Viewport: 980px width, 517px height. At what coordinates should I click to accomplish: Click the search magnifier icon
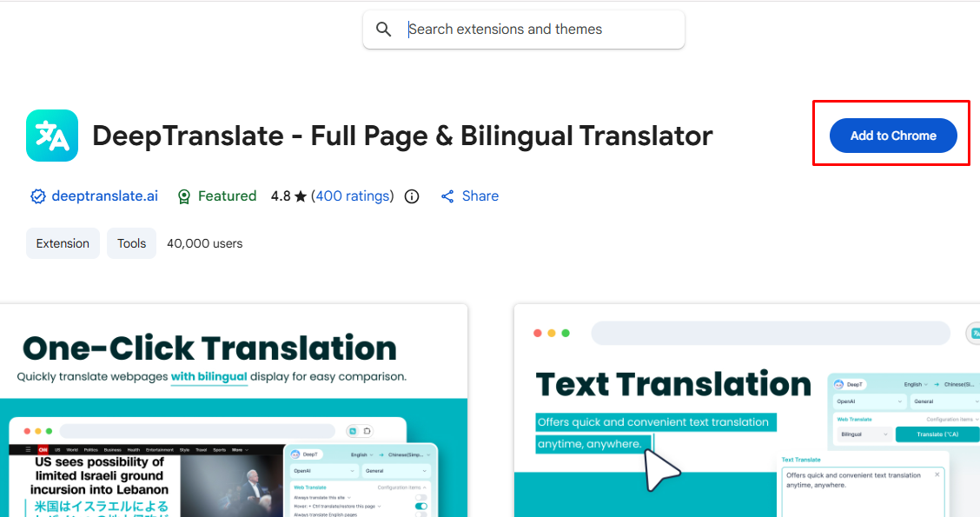(384, 30)
